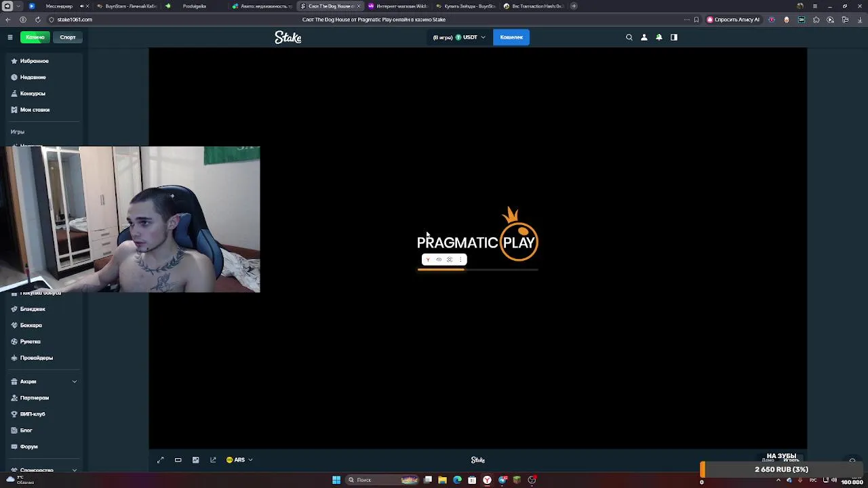This screenshot has height=488, width=868.
Task: Open Блог in sidebar
Action: pyautogui.click(x=26, y=430)
